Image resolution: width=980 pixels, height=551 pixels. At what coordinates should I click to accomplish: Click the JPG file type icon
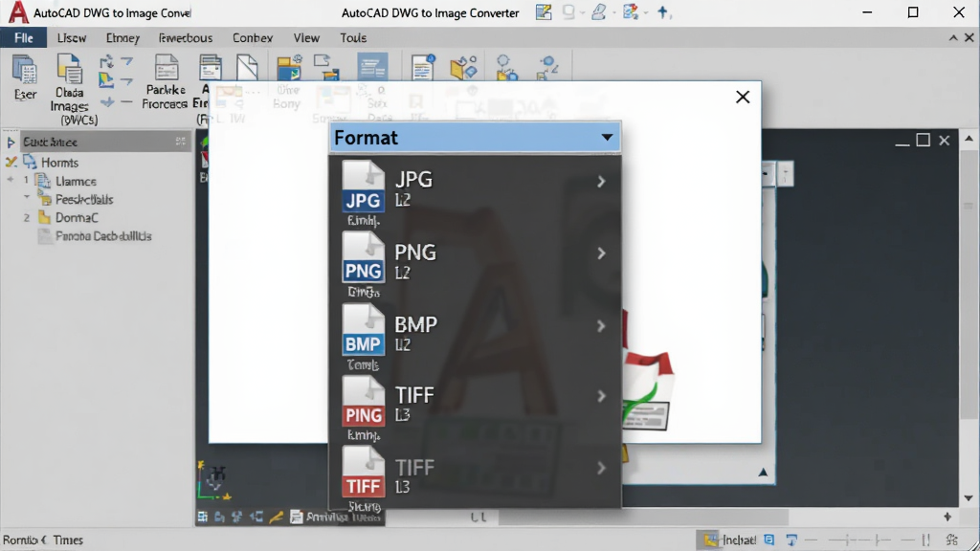(x=363, y=187)
